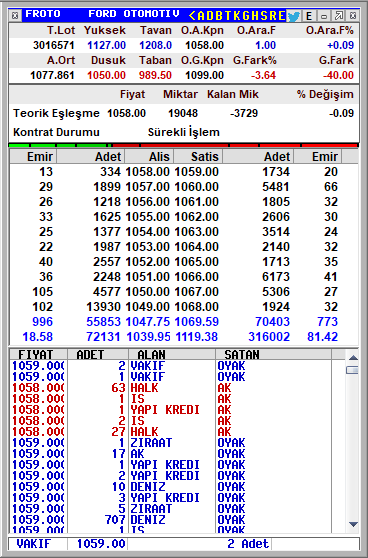The width and height of the screenshot is (368, 558).
Task: Click weighted ask average 1119.38
Action: click(196, 337)
